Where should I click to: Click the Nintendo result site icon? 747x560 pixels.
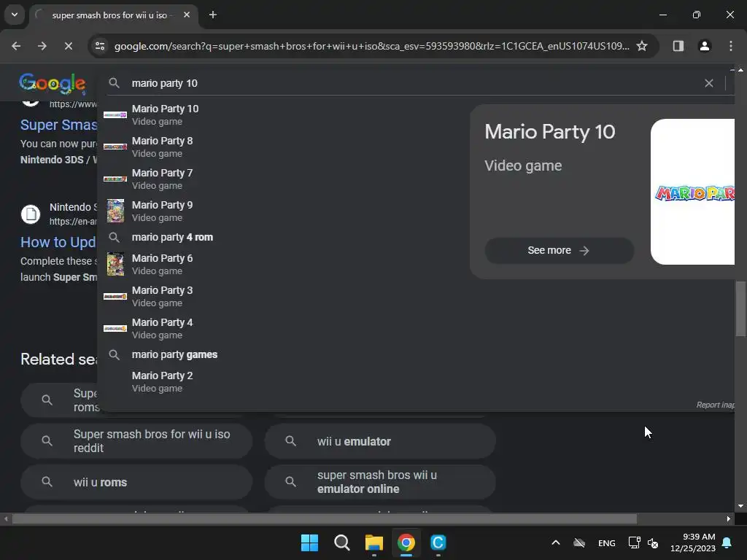click(31, 214)
